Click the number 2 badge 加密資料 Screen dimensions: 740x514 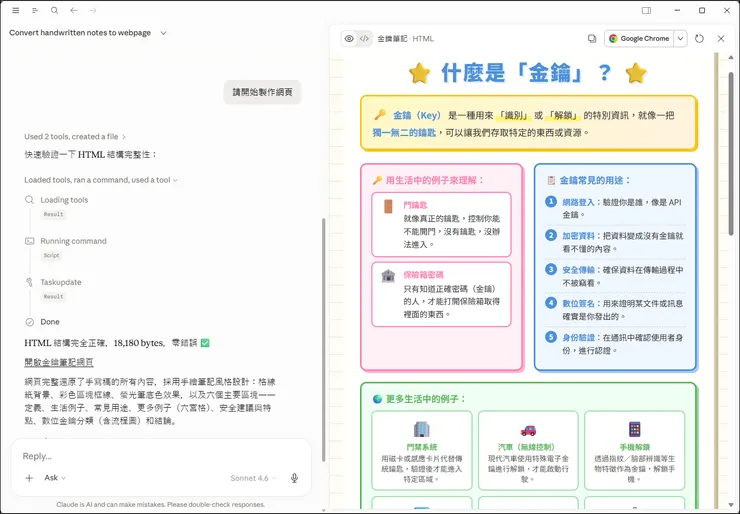(551, 235)
